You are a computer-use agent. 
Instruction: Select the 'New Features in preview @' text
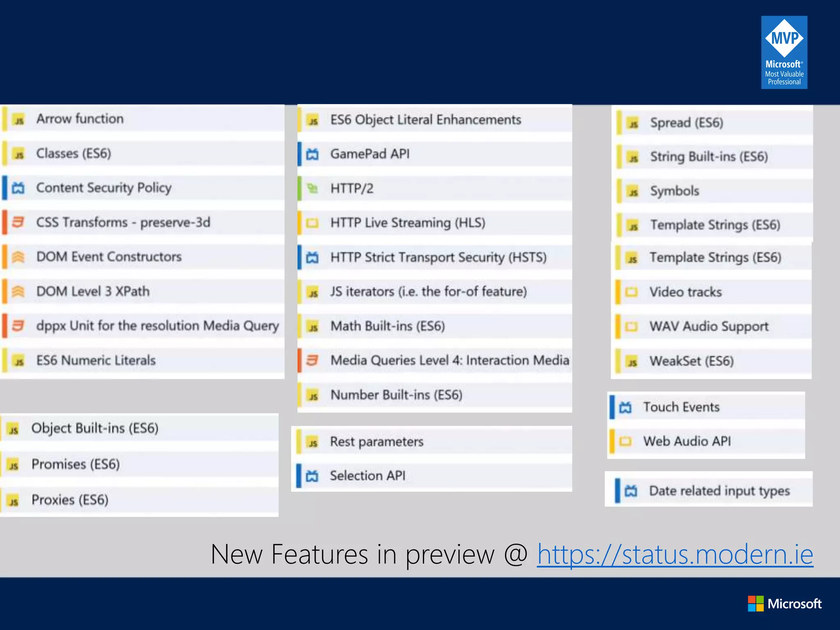pyautogui.click(x=369, y=555)
